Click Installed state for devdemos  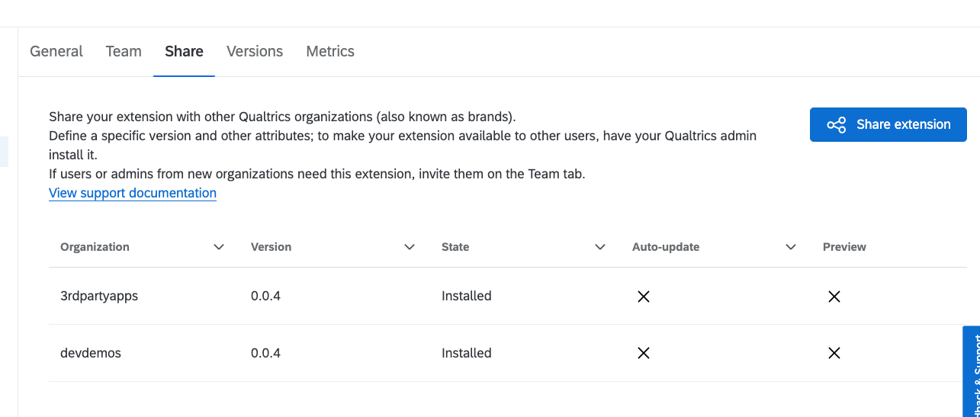pyautogui.click(x=467, y=353)
